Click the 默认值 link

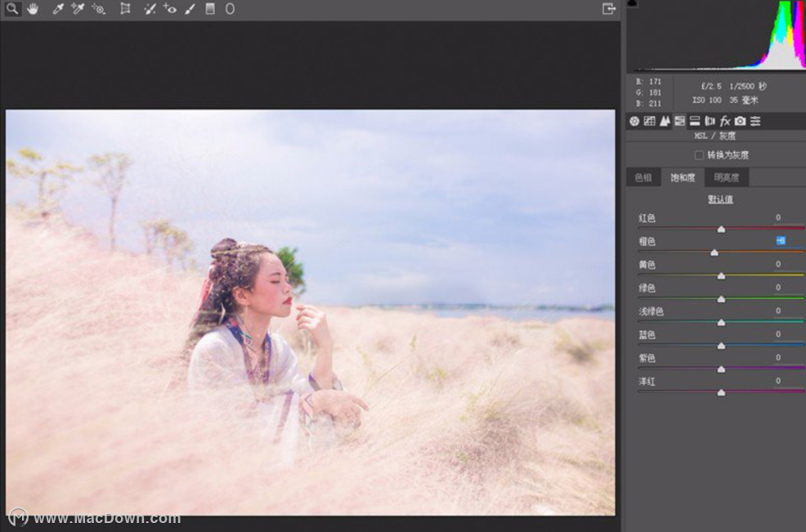(x=720, y=199)
